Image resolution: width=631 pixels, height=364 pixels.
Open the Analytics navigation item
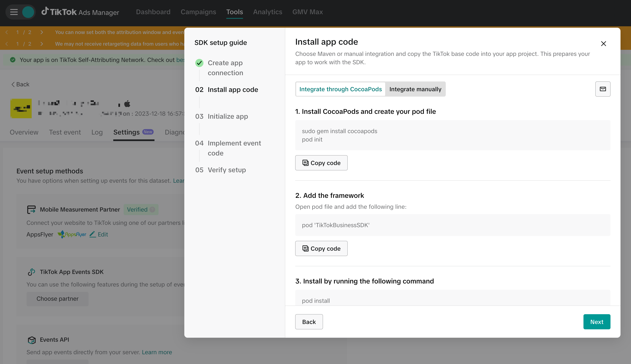[267, 12]
